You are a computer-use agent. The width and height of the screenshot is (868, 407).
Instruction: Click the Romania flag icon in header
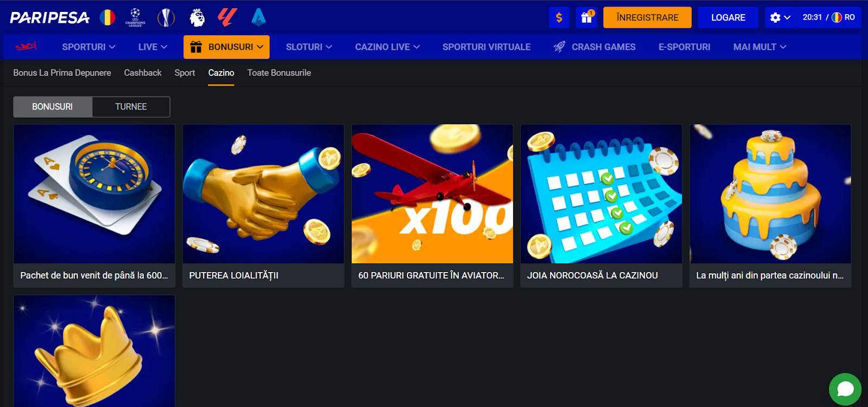[107, 17]
